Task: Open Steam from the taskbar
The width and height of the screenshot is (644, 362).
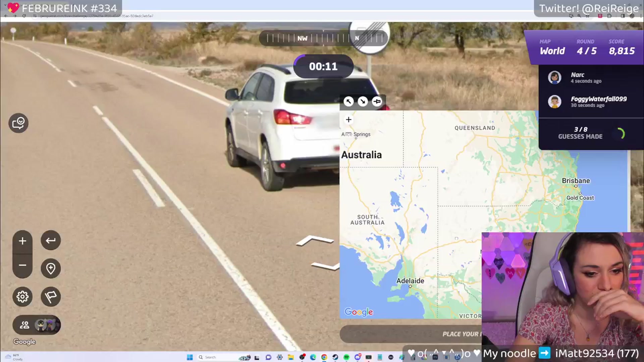Action: pos(335,357)
